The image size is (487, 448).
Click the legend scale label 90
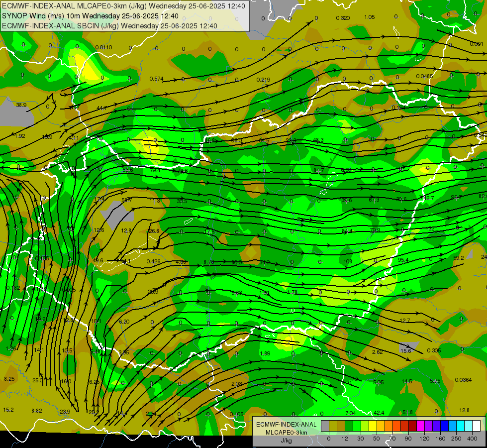408,439
